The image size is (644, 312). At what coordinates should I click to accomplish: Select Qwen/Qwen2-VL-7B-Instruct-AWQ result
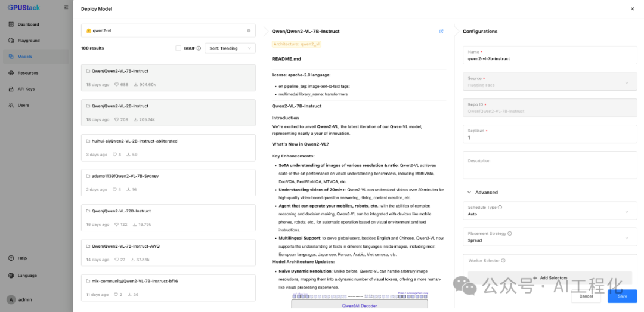[x=168, y=253]
